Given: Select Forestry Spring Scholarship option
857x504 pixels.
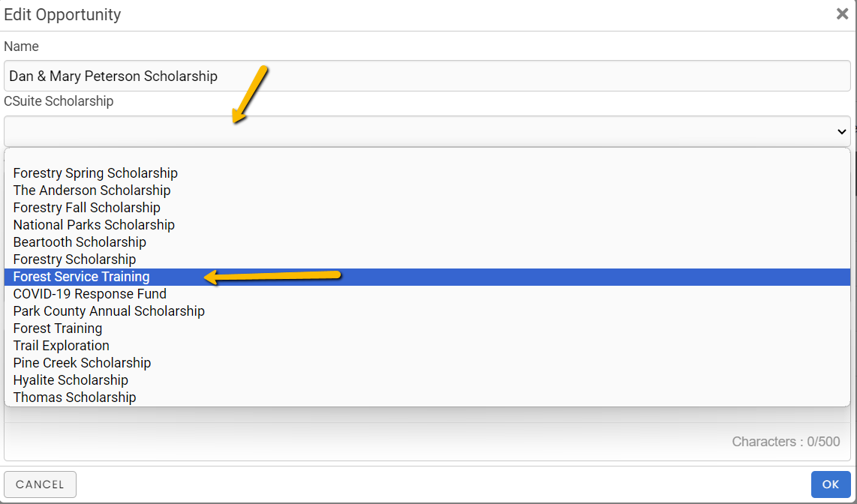Looking at the screenshot, I should click(95, 173).
